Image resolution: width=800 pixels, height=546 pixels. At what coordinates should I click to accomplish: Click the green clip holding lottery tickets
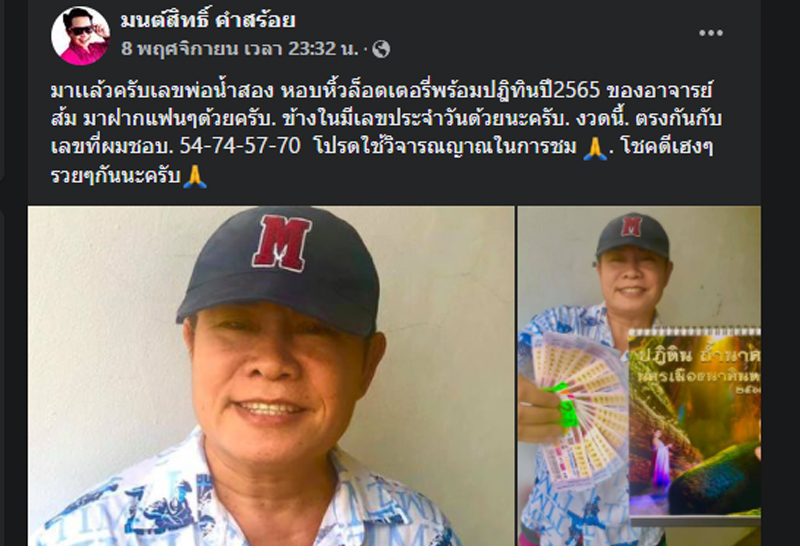563,404
